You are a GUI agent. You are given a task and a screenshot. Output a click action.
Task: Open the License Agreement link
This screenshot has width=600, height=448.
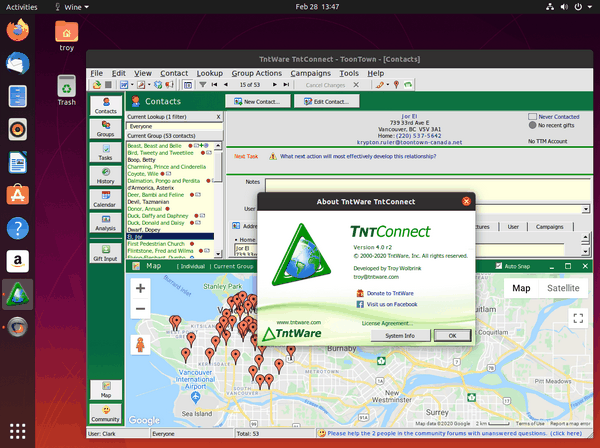tap(387, 323)
